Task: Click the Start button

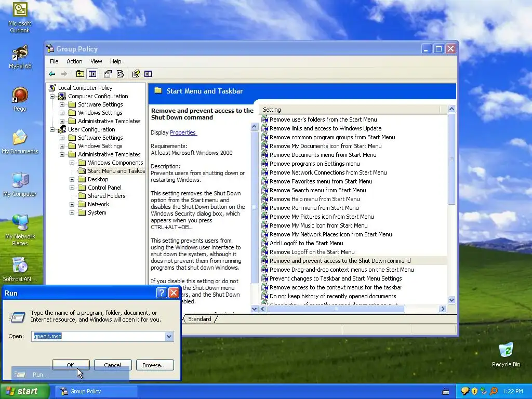Action: 25,391
